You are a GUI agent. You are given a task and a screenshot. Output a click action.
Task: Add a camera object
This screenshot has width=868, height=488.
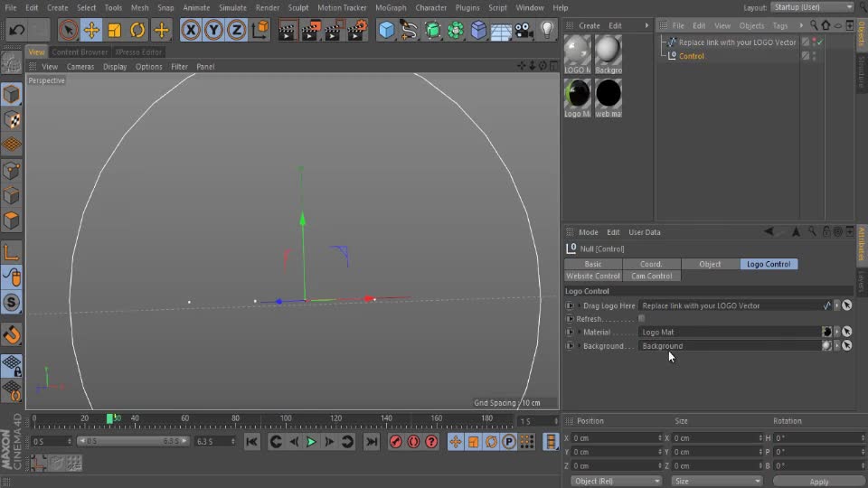(x=524, y=29)
